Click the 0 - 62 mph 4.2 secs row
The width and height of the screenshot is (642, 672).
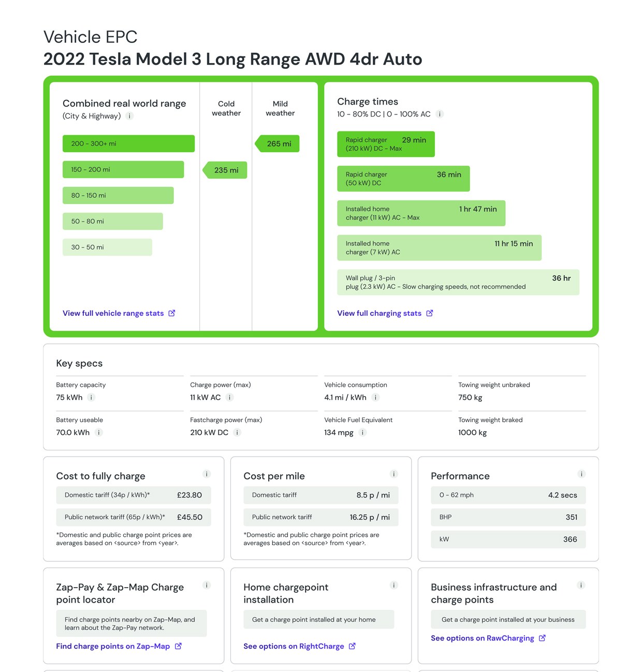[x=508, y=495]
